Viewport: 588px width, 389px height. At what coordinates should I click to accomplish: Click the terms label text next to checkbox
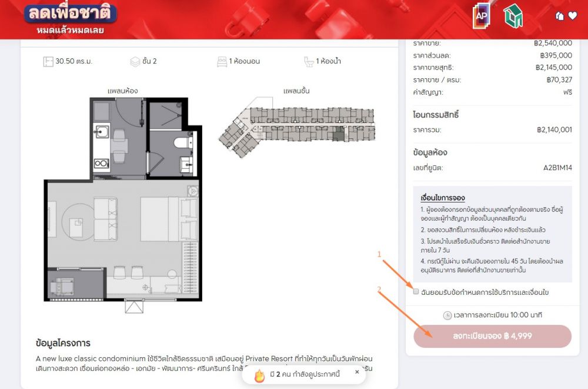485,292
